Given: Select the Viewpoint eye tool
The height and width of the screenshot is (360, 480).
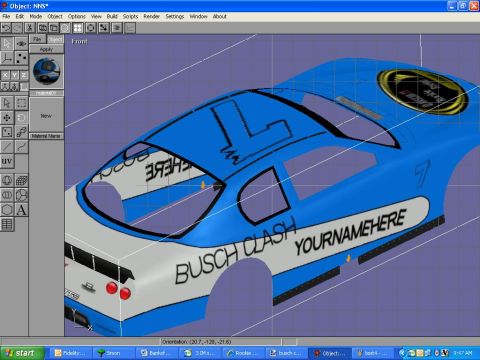Looking at the screenshot, I should point(21,44).
